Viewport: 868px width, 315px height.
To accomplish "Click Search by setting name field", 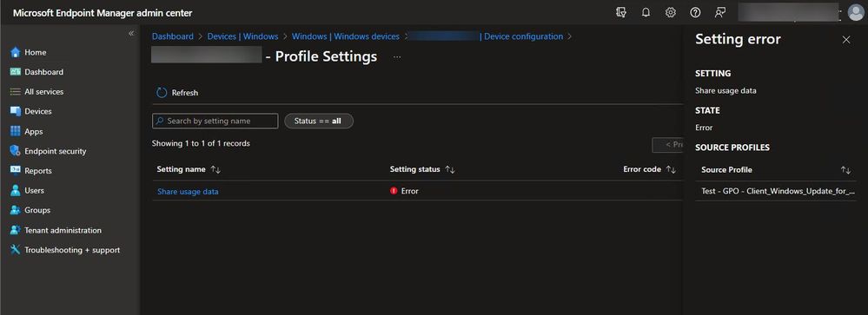I will tap(215, 121).
